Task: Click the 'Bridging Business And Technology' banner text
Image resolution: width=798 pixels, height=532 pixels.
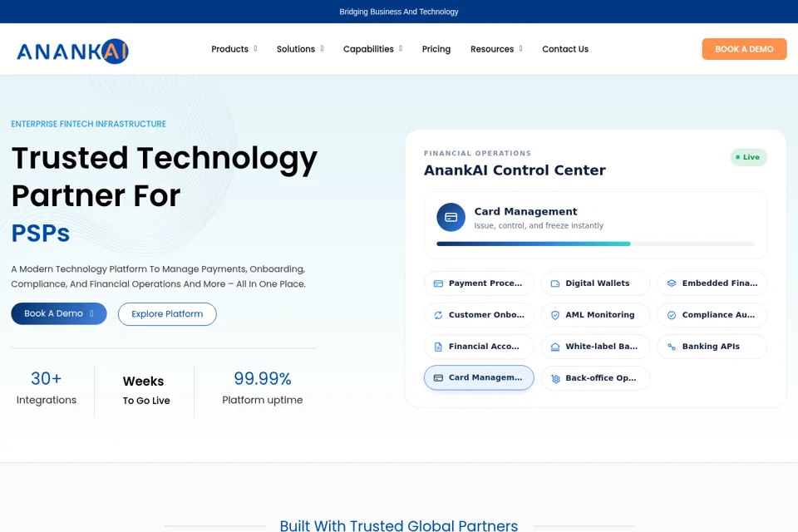Action: click(399, 12)
